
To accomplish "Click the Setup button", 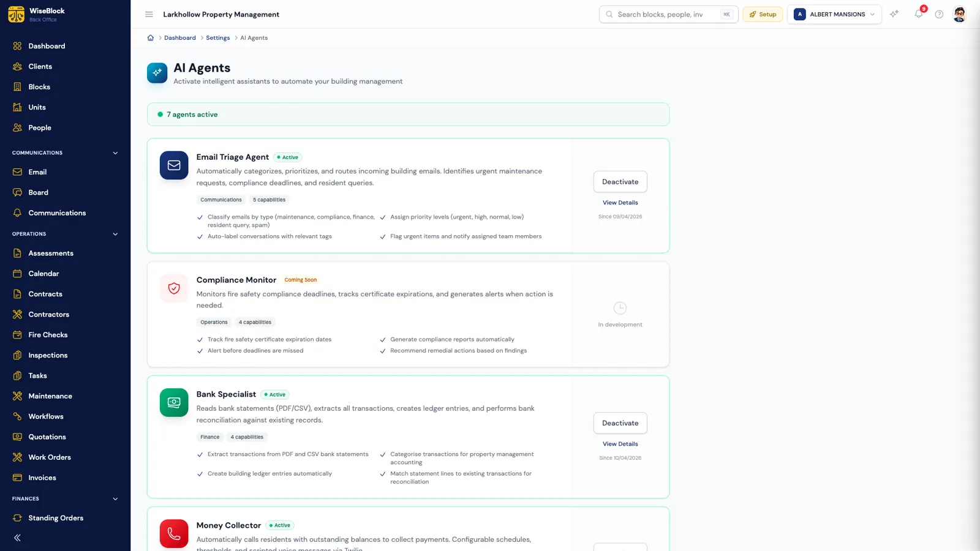I will click(763, 14).
